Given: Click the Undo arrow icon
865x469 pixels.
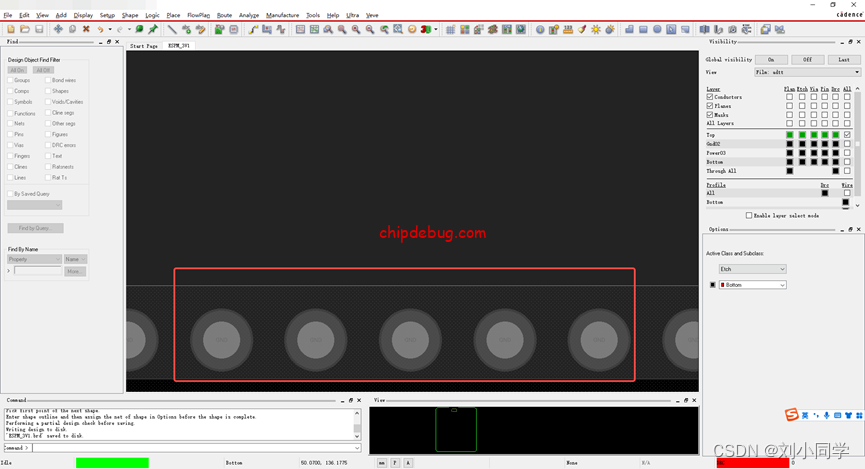Looking at the screenshot, I should pyautogui.click(x=101, y=30).
